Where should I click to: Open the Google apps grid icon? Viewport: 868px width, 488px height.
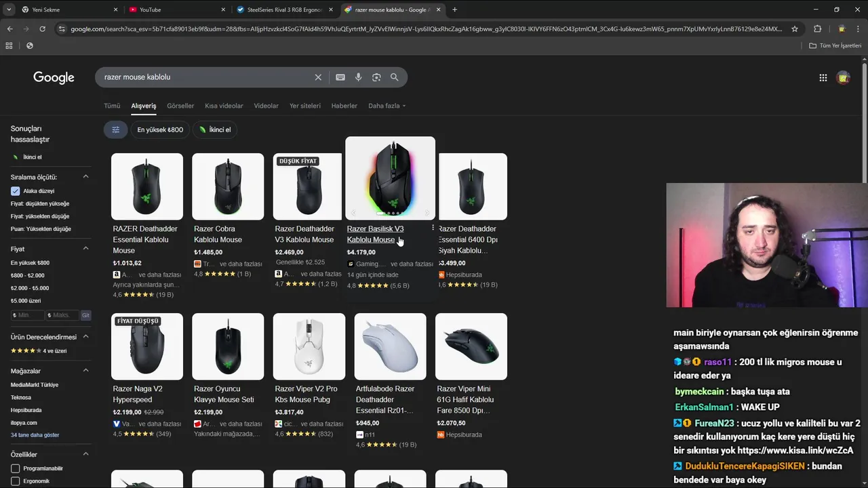click(823, 78)
